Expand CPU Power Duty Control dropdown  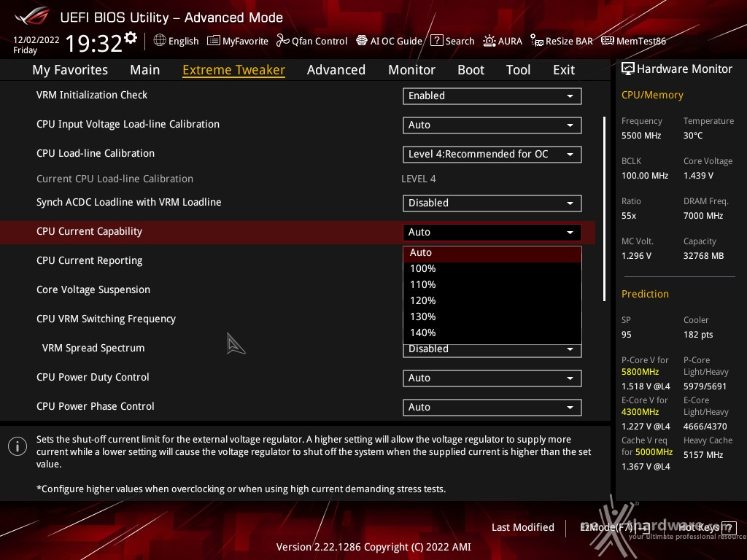[x=492, y=378]
